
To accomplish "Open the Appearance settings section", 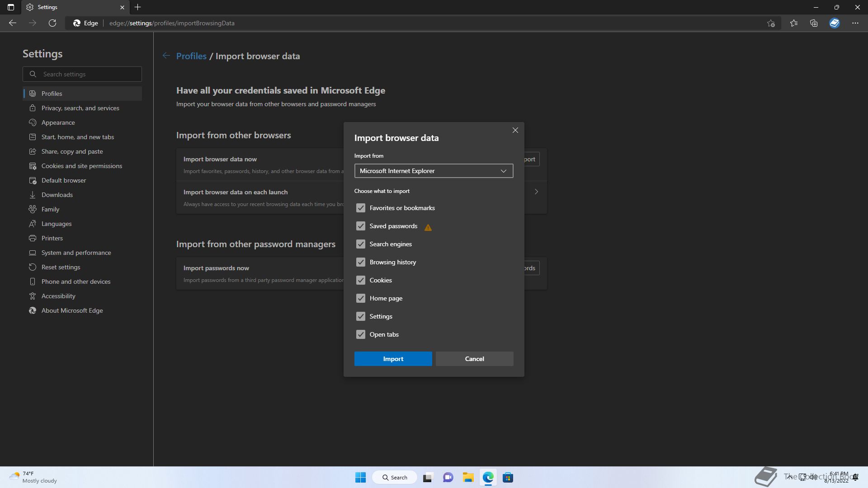I will click(82, 122).
